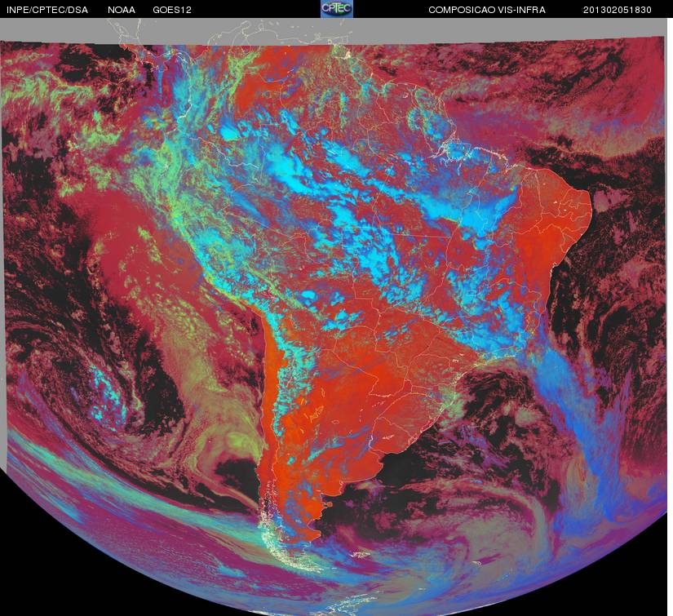Click the GOES12 satellite label
The image size is (673, 616).
coord(172,10)
